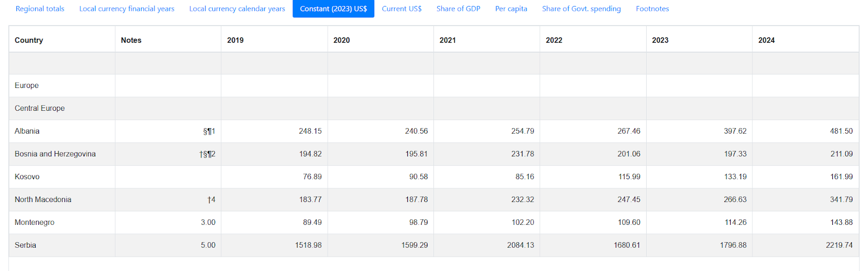868x271 pixels.
Task: Select the Per capita tab
Action: (x=511, y=9)
